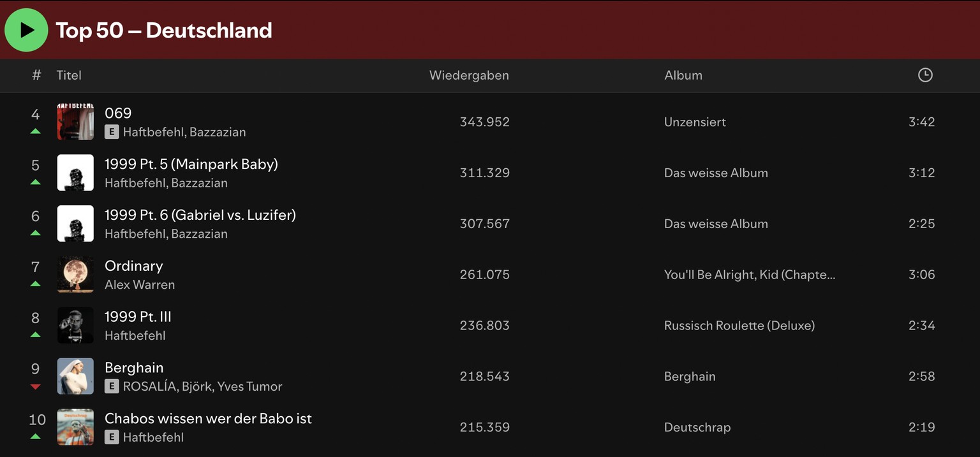Open the album Das weisse Album
Viewport: 980px width, 457px height.
tap(715, 172)
